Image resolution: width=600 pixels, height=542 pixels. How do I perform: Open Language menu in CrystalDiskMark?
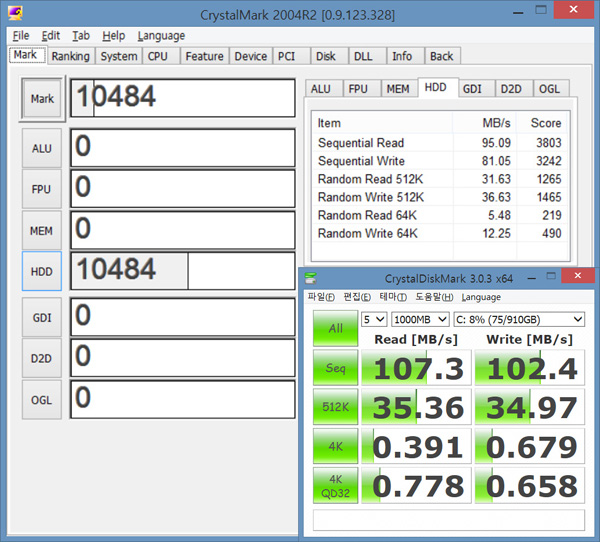(481, 297)
